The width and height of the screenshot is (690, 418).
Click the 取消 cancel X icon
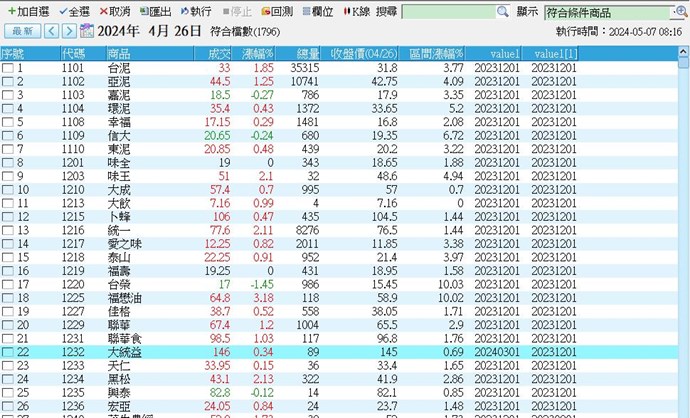(104, 11)
